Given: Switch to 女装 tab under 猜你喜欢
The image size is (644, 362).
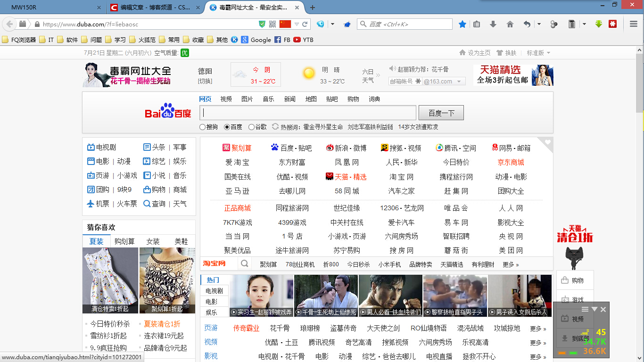Looking at the screenshot, I should click(153, 241).
